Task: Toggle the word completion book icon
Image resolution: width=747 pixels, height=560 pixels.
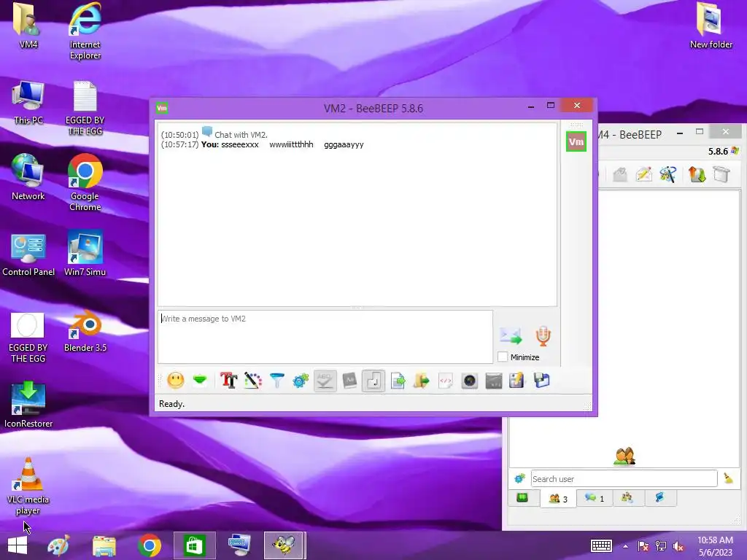Action: tap(349, 381)
